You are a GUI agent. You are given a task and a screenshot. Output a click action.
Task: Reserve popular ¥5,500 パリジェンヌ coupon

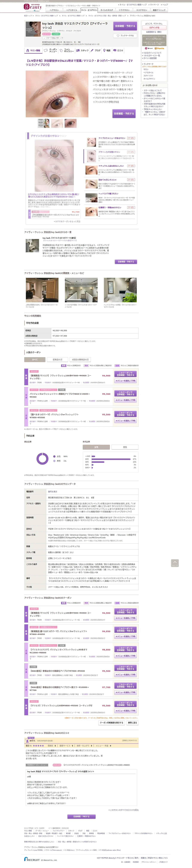click(x=125, y=414)
